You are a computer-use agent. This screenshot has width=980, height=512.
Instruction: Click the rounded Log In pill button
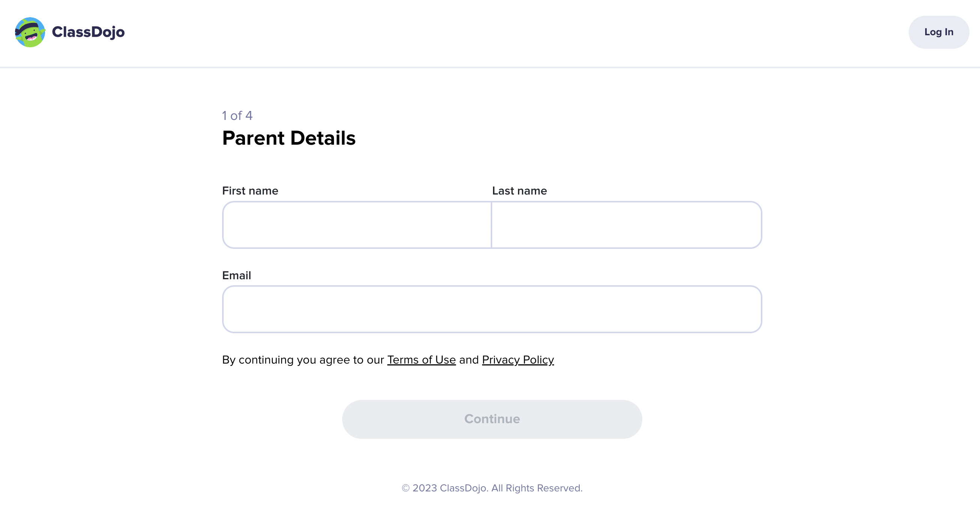[x=939, y=32]
